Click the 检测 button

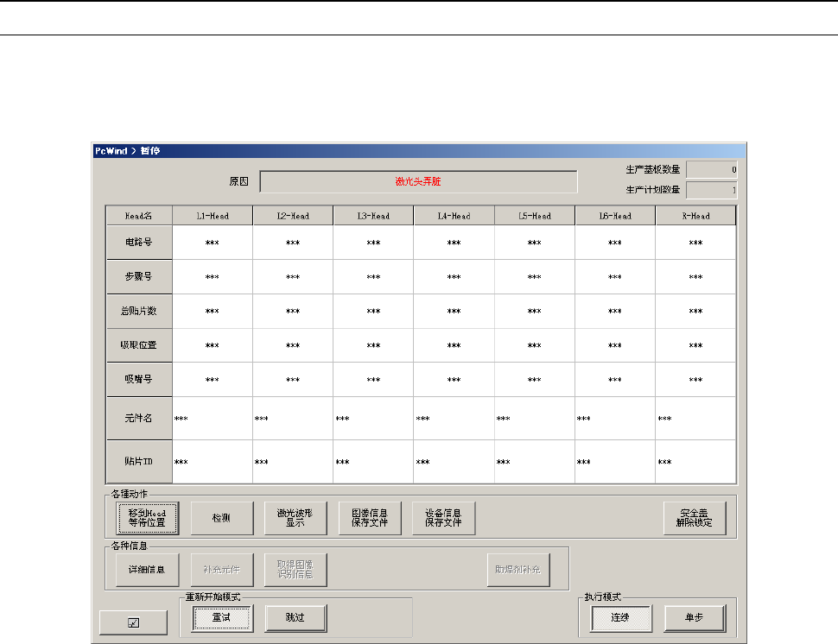(222, 518)
